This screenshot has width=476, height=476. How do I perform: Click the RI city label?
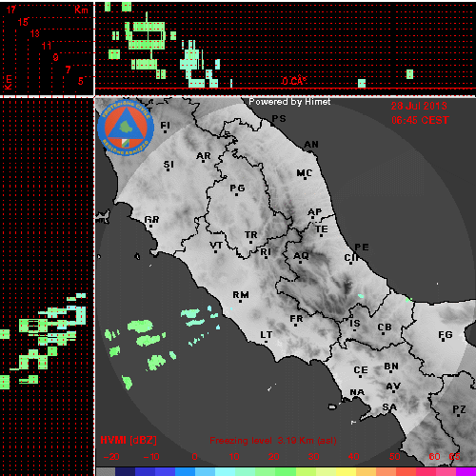pyautogui.click(x=266, y=252)
